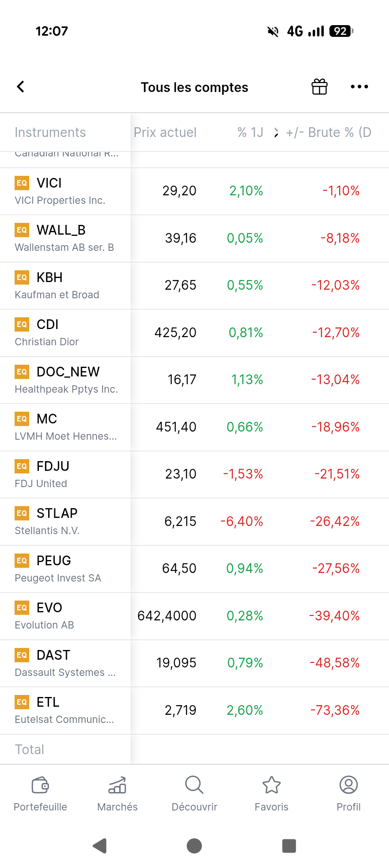The image size is (389, 868).
Task: Expand columns with the % 1J chevron
Action: pos(276,133)
